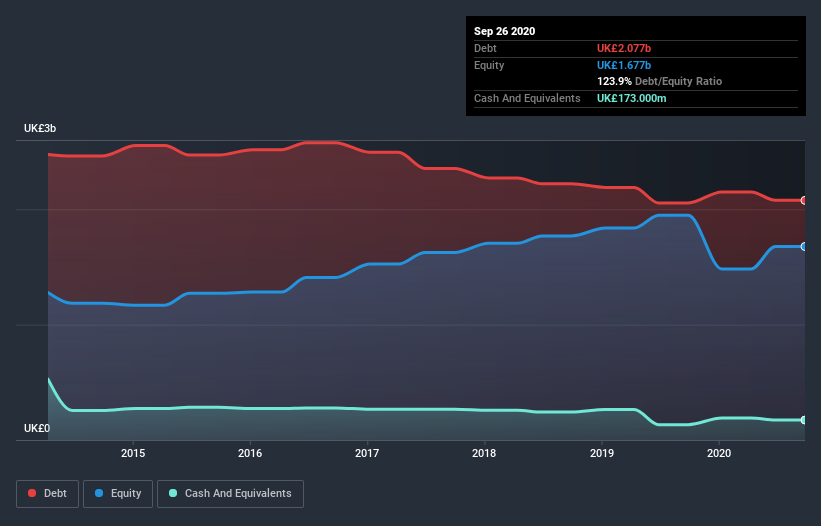The height and width of the screenshot is (526, 821).
Task: Click the Sep 26 2020 tooltip date
Action: [x=504, y=31]
